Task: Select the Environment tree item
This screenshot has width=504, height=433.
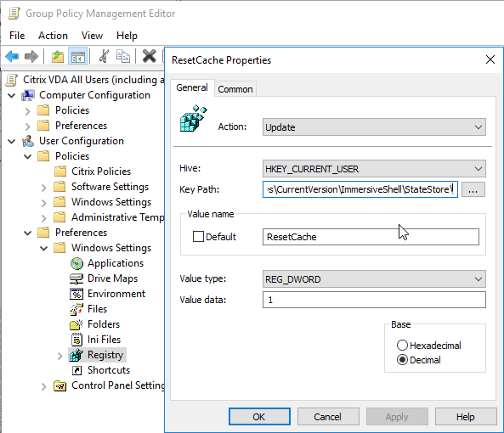Action: pos(116,294)
